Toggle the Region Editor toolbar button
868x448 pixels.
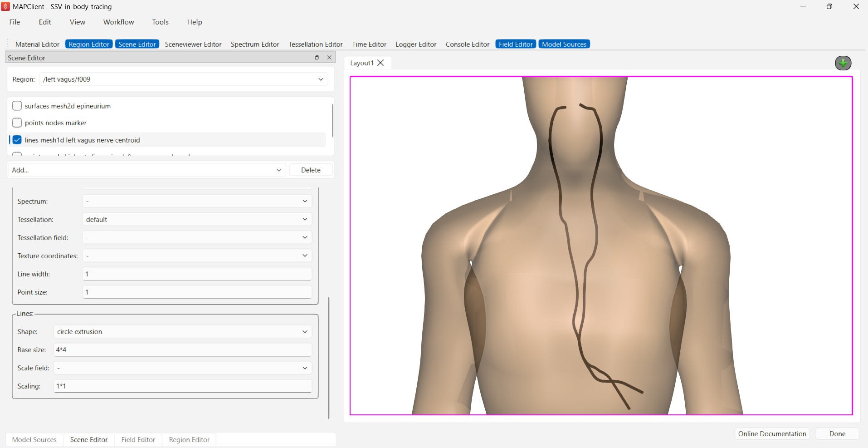(x=89, y=44)
